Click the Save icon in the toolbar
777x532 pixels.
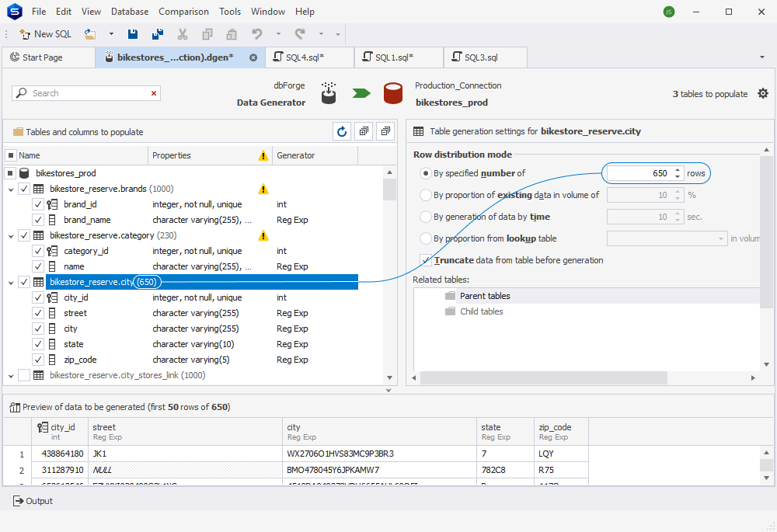point(132,34)
